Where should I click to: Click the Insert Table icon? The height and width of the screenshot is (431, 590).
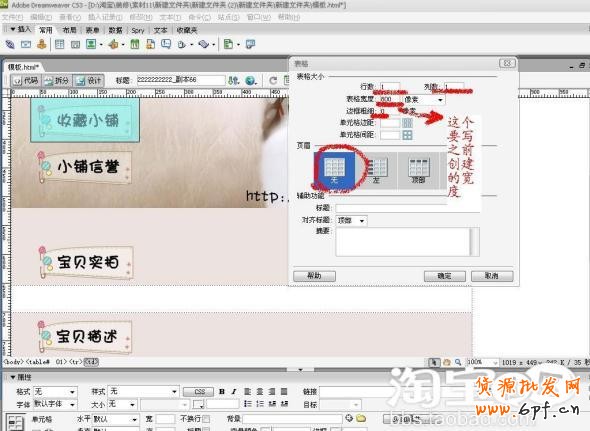point(59,44)
